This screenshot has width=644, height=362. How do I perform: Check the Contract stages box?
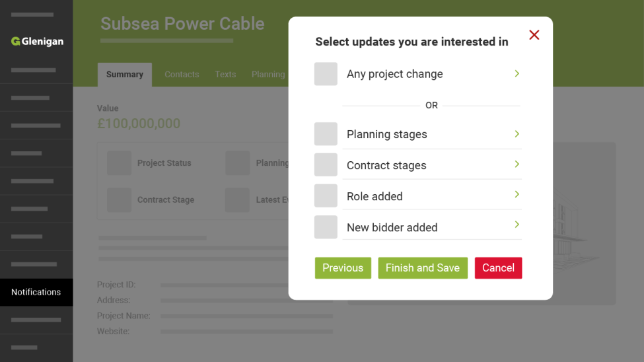click(326, 165)
